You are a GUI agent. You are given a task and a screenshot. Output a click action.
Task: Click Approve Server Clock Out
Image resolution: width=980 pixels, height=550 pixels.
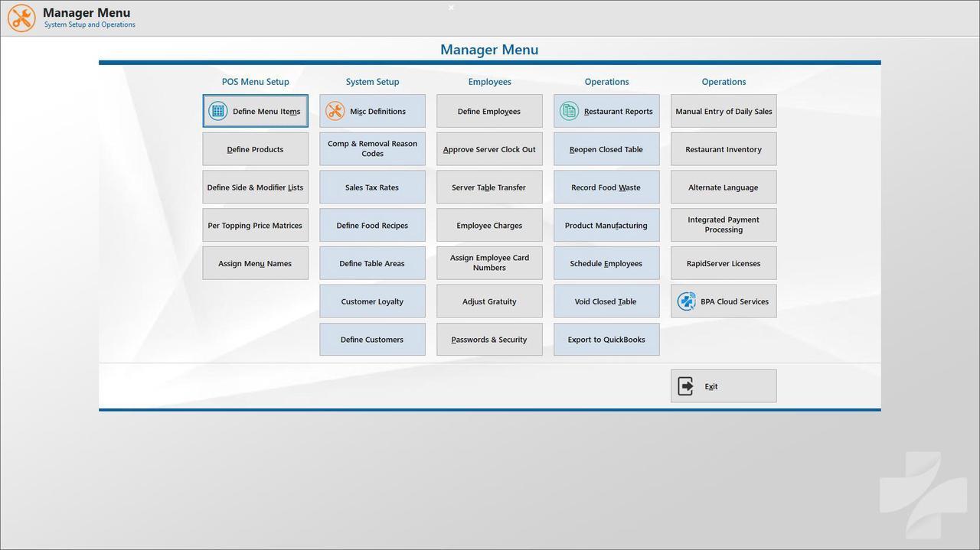490,149
